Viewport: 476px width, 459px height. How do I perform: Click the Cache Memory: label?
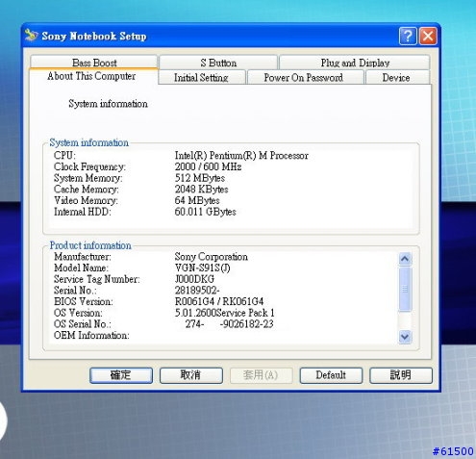pyautogui.click(x=87, y=190)
